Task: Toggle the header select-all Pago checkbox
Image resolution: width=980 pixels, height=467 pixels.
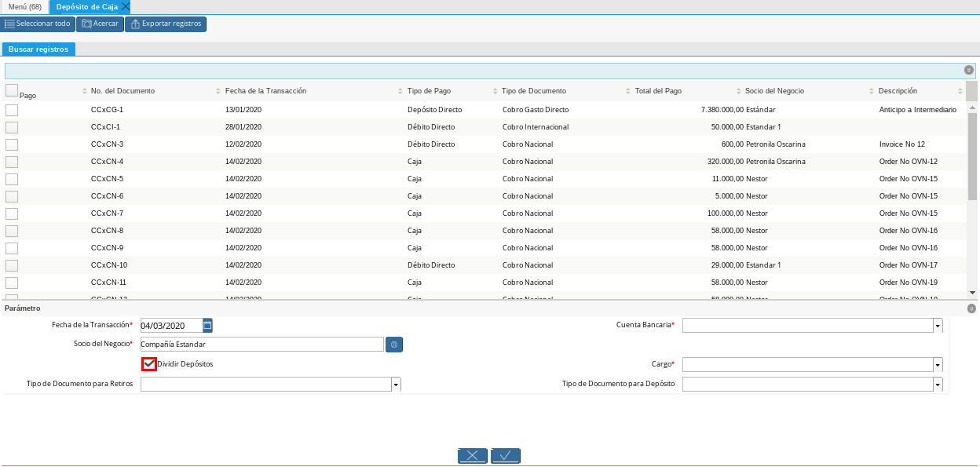Action: click(12, 90)
